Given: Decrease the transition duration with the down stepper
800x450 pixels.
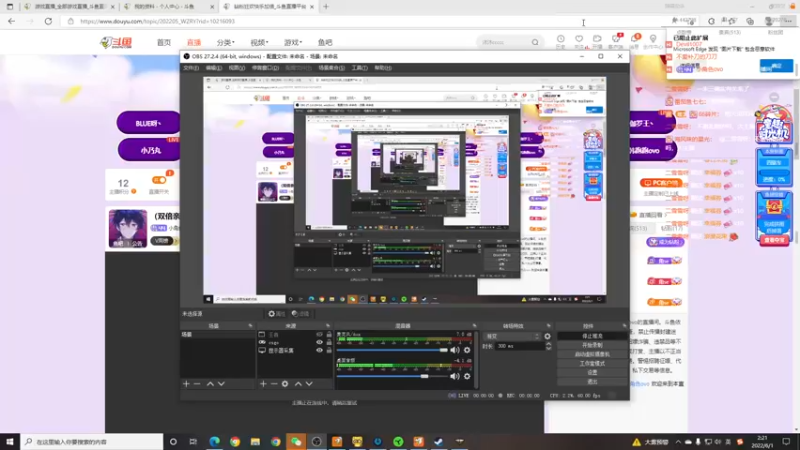Looking at the screenshot, I should pos(548,348).
